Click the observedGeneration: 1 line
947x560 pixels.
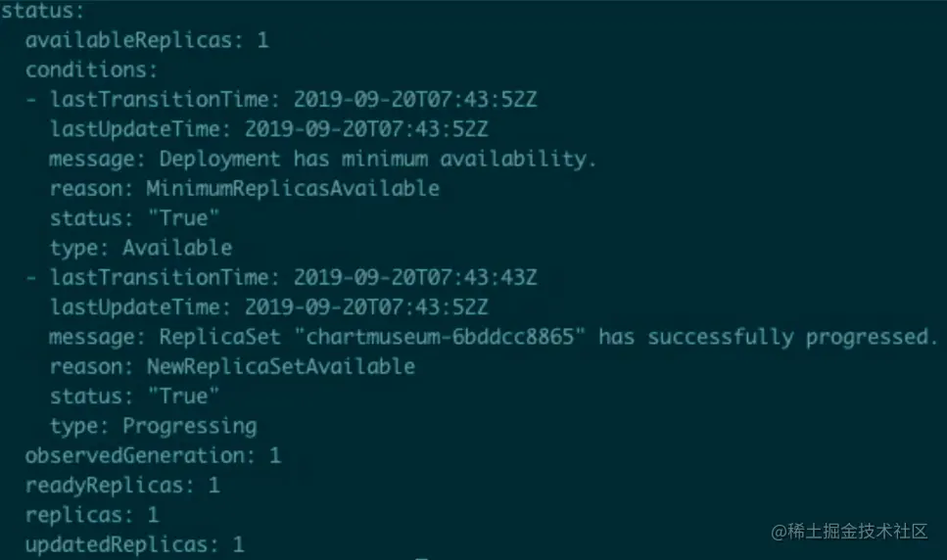pyautogui.click(x=153, y=455)
